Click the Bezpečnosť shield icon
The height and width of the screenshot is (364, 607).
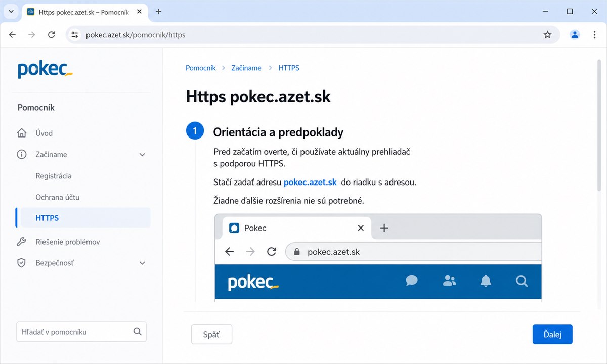[22, 263]
